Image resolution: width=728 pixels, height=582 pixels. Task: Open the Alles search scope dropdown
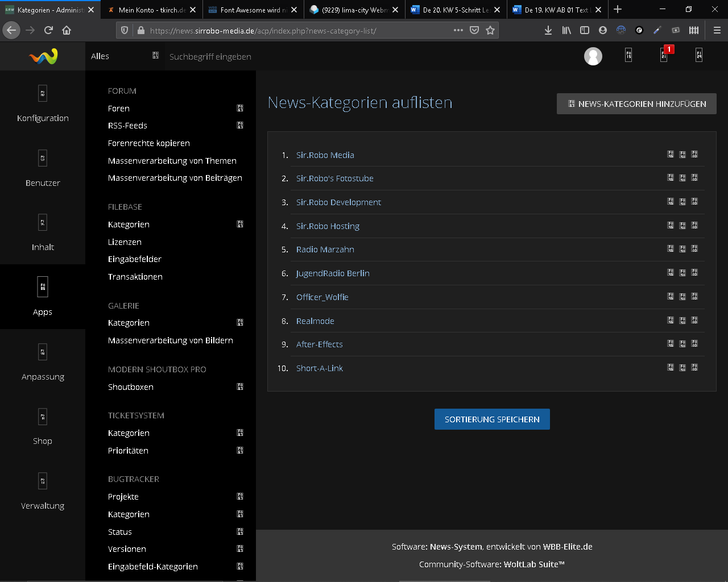click(x=125, y=56)
